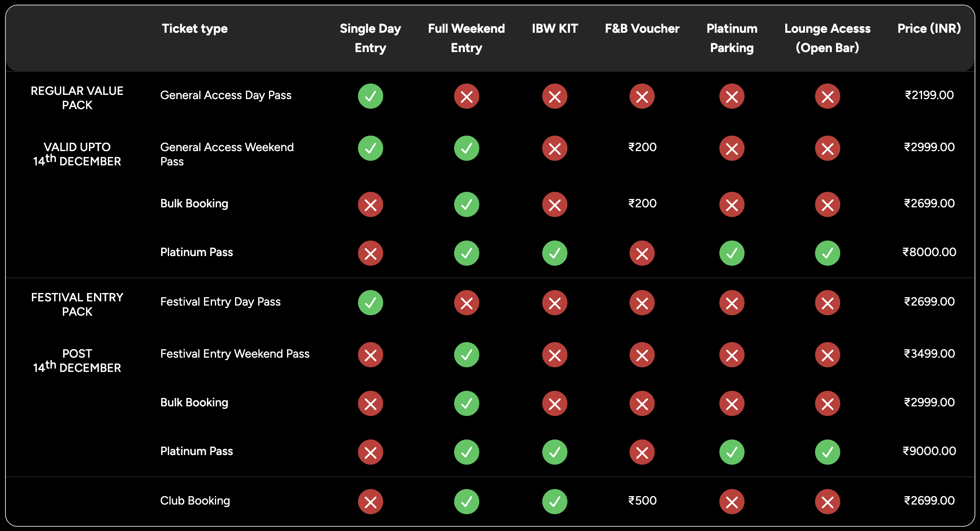Click General Access Weekend Pass full weekend check
The width and height of the screenshot is (980, 531).
tap(466, 148)
